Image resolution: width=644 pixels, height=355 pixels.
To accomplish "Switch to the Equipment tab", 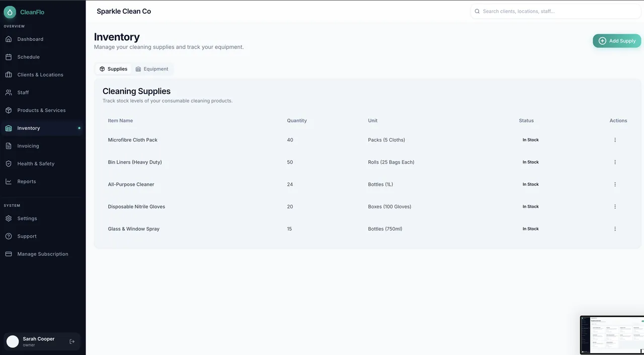I will (152, 69).
